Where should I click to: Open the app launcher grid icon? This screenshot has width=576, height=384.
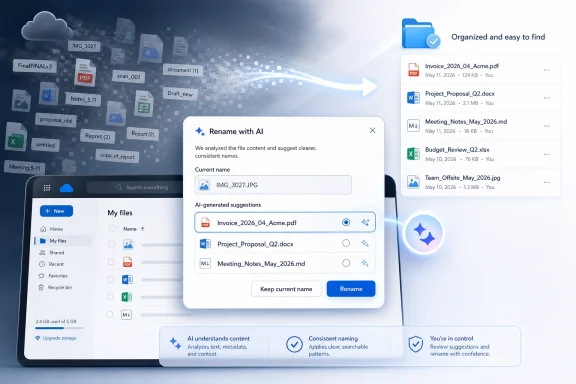click(47, 188)
